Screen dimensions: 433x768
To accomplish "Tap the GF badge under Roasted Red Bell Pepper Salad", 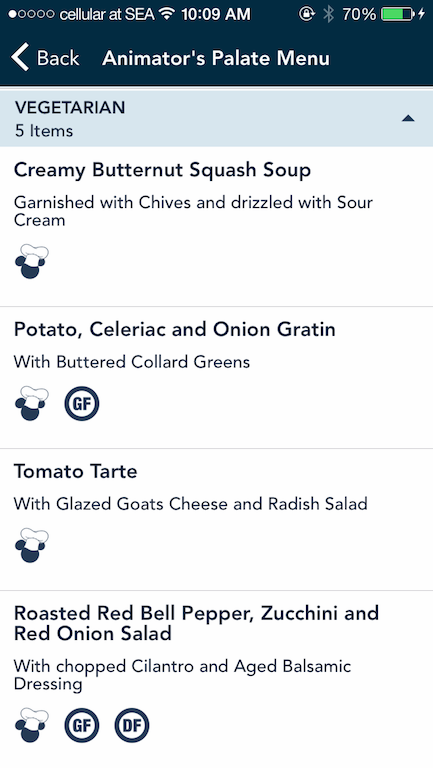I will (82, 725).
